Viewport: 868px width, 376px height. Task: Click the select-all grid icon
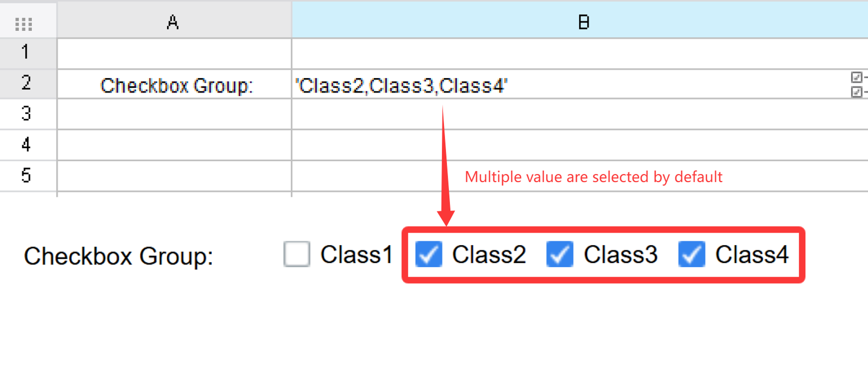click(22, 22)
